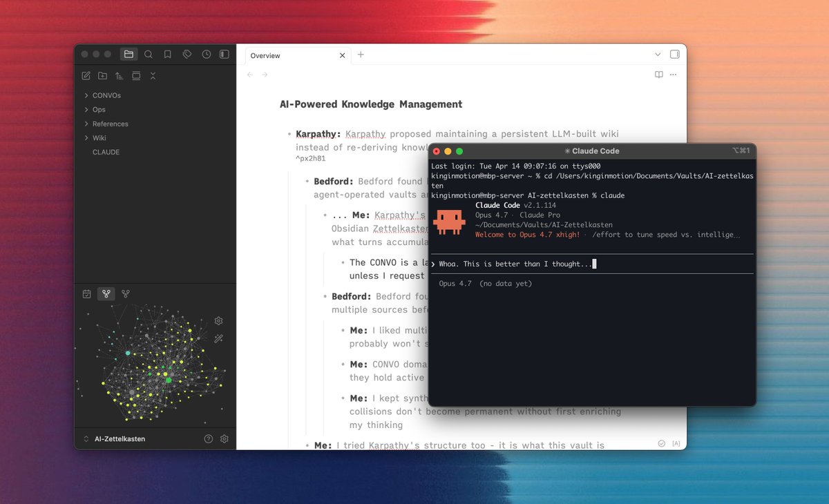Screen dimensions: 829x504
Task: Click the ^px2h81 block reference
Action: [310, 158]
